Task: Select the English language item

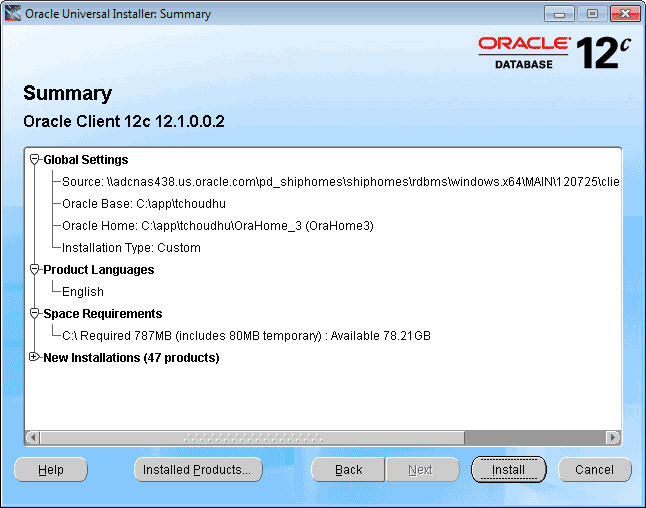Action: [x=83, y=292]
